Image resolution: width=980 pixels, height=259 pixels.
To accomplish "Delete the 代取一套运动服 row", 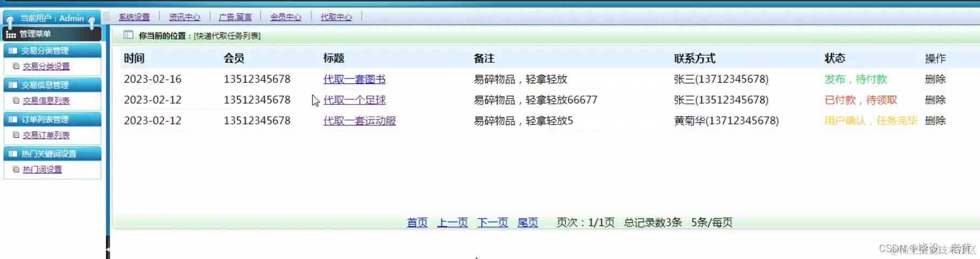I will pyautogui.click(x=935, y=121).
